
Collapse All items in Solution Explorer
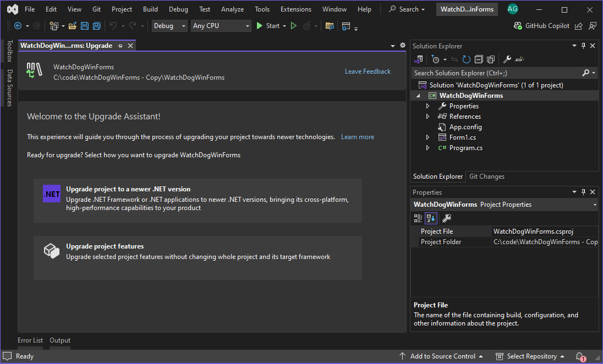pyautogui.click(x=478, y=59)
